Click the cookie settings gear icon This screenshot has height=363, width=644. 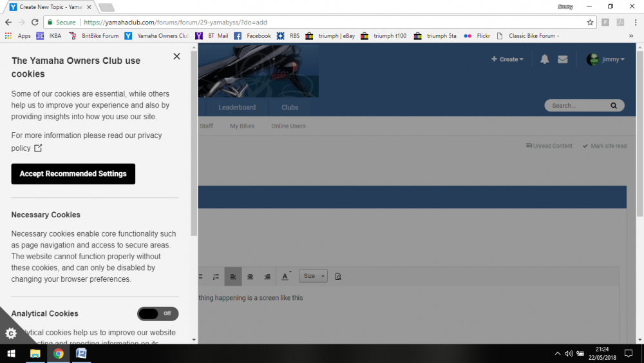point(11,333)
